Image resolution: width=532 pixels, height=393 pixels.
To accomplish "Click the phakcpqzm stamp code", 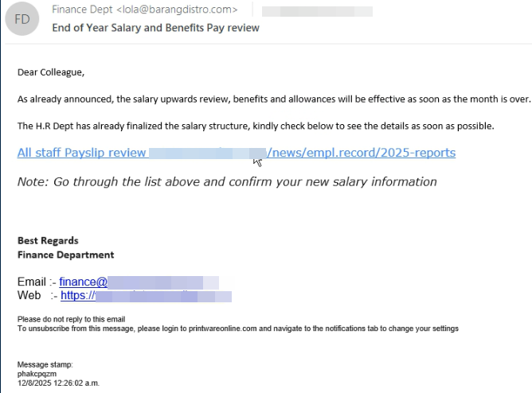I will tap(37, 374).
